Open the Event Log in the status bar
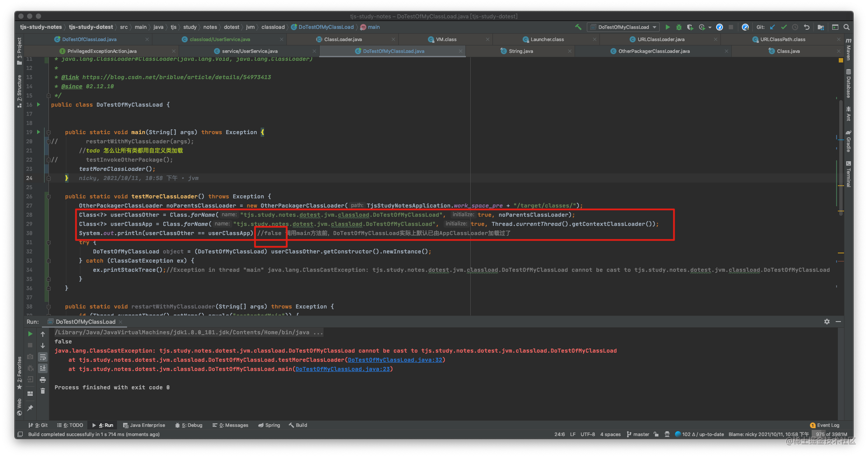 (825, 425)
